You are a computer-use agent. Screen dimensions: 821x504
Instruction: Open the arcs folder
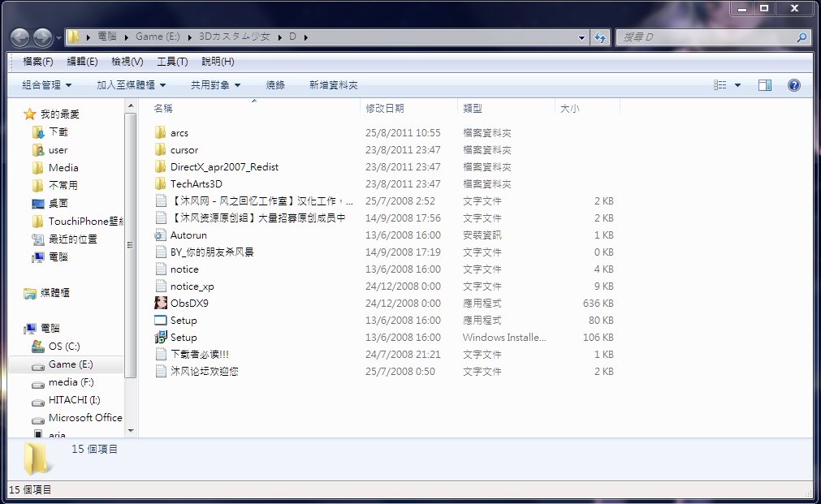[x=179, y=132]
